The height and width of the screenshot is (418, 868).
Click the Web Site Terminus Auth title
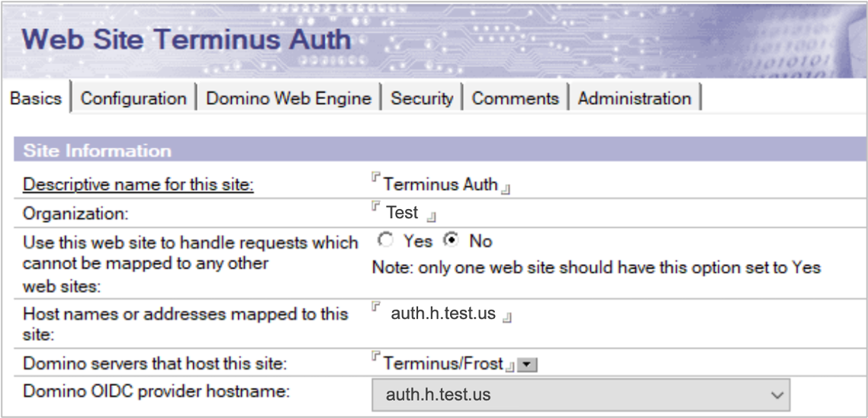pos(187,39)
